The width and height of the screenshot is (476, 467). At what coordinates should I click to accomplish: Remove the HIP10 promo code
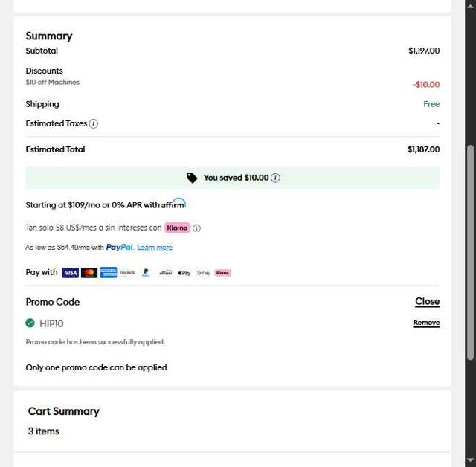pyautogui.click(x=426, y=323)
